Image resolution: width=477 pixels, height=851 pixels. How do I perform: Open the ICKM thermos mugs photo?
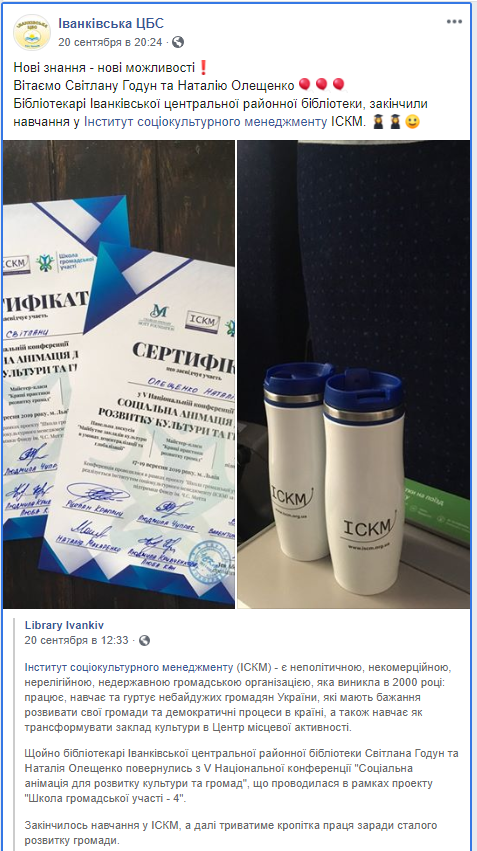[x=354, y=374]
